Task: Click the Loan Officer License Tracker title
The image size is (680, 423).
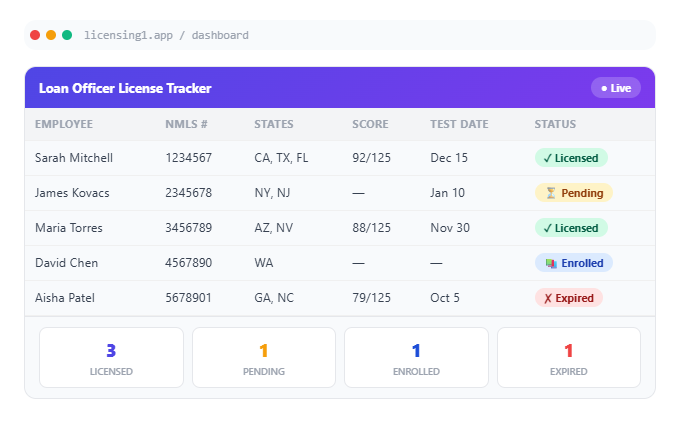Action: [125, 89]
